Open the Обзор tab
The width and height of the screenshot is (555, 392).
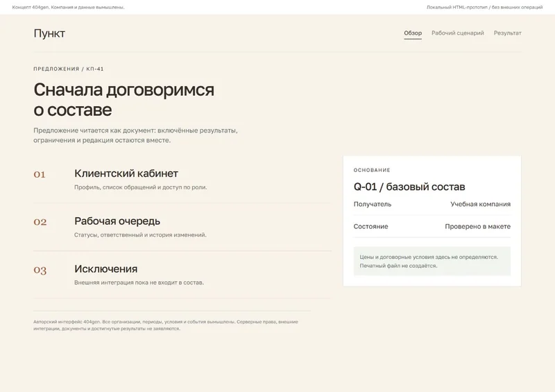(x=413, y=33)
